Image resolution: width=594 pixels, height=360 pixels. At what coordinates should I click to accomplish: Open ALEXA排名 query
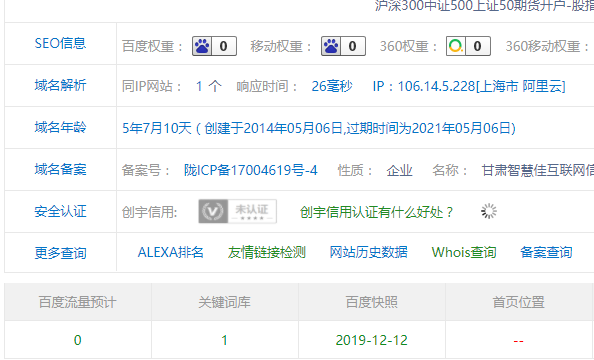click(170, 252)
